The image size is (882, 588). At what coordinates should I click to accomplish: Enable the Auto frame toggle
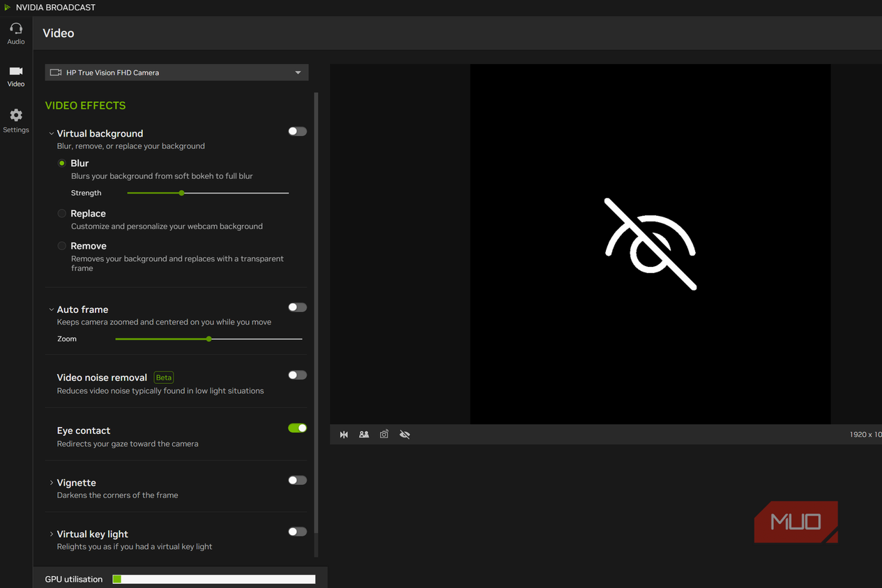point(298,307)
